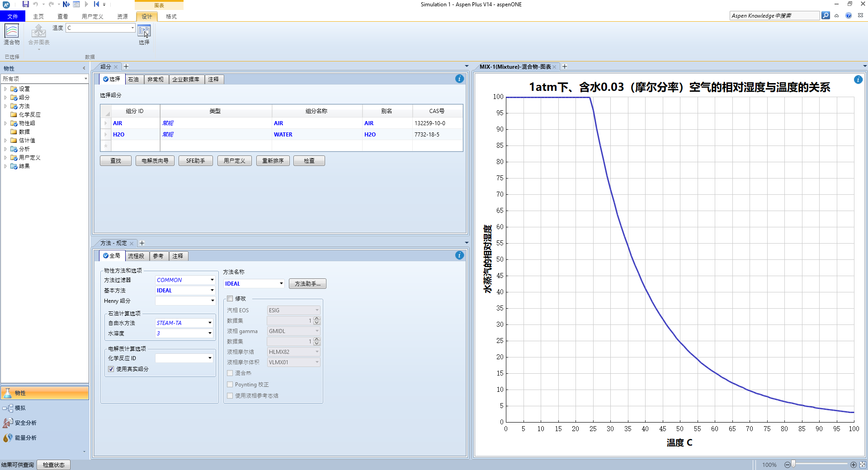Expand the 设置 tree node
Viewport: 868px width, 470px height.
pyautogui.click(x=5, y=89)
